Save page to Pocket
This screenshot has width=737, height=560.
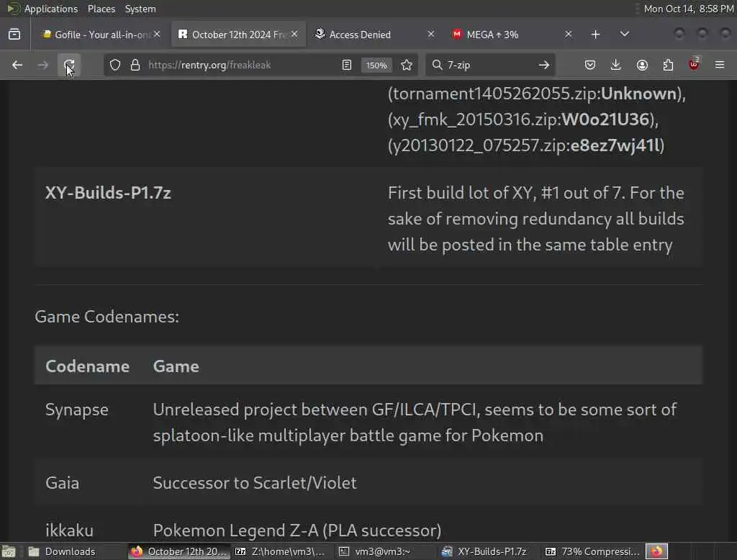point(590,65)
